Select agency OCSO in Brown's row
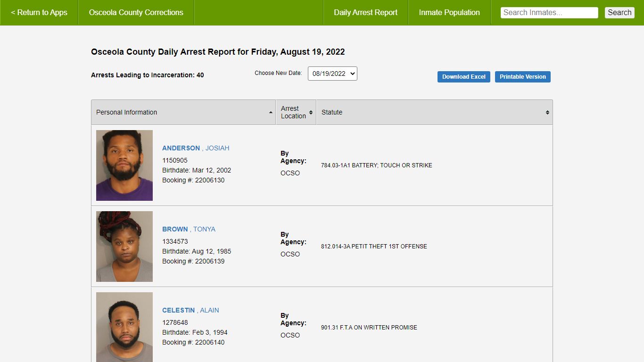Viewport: 644px width, 362px height. [290, 254]
